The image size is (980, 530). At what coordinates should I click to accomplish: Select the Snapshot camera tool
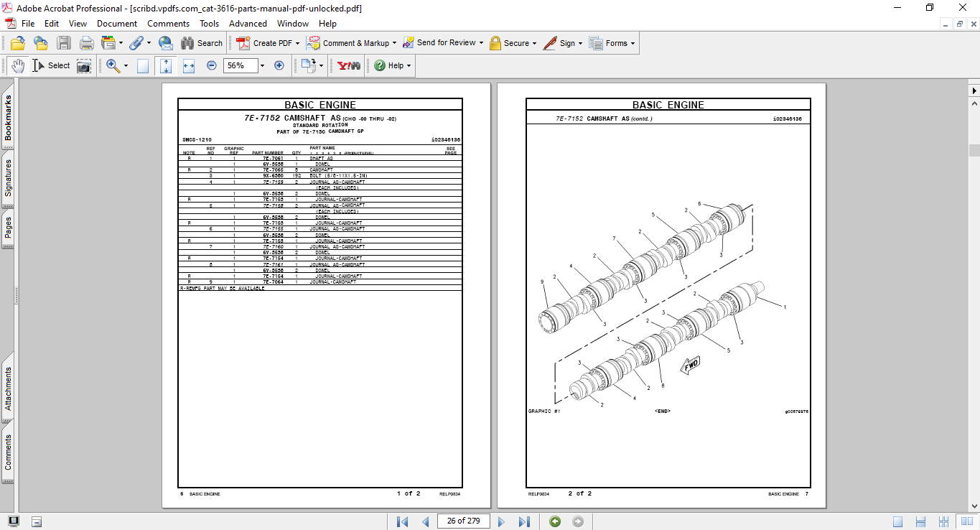click(x=84, y=66)
